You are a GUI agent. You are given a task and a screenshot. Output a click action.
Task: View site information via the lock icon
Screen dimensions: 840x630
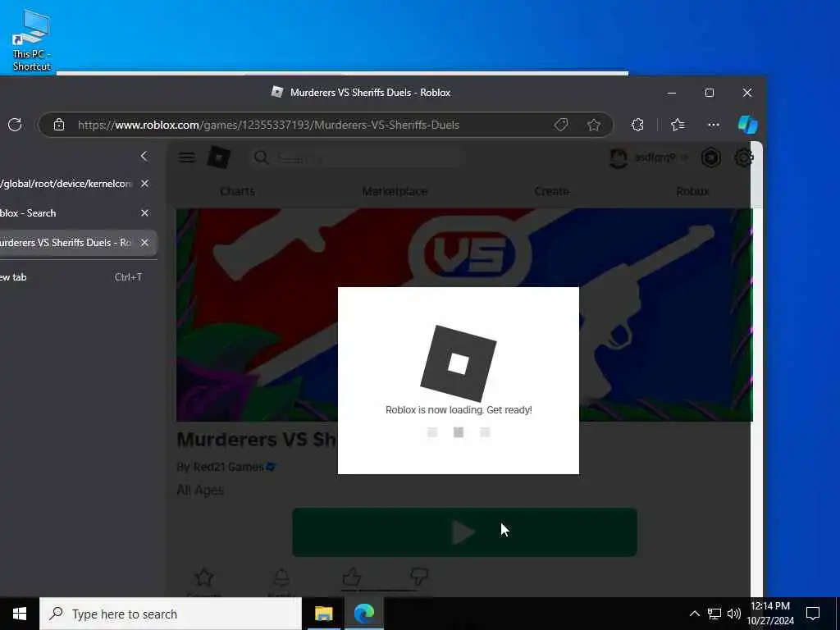(x=59, y=125)
